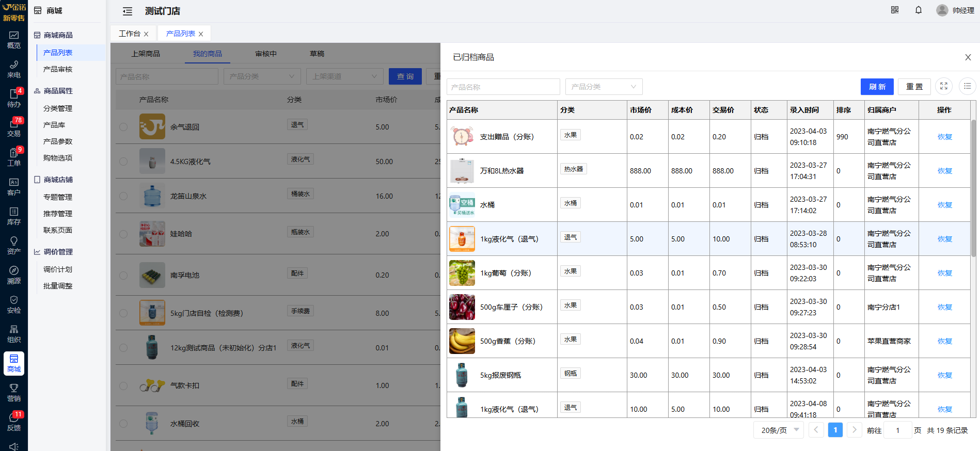Open the 待办 to-do sidebar icon
980x451 pixels.
pos(14,98)
